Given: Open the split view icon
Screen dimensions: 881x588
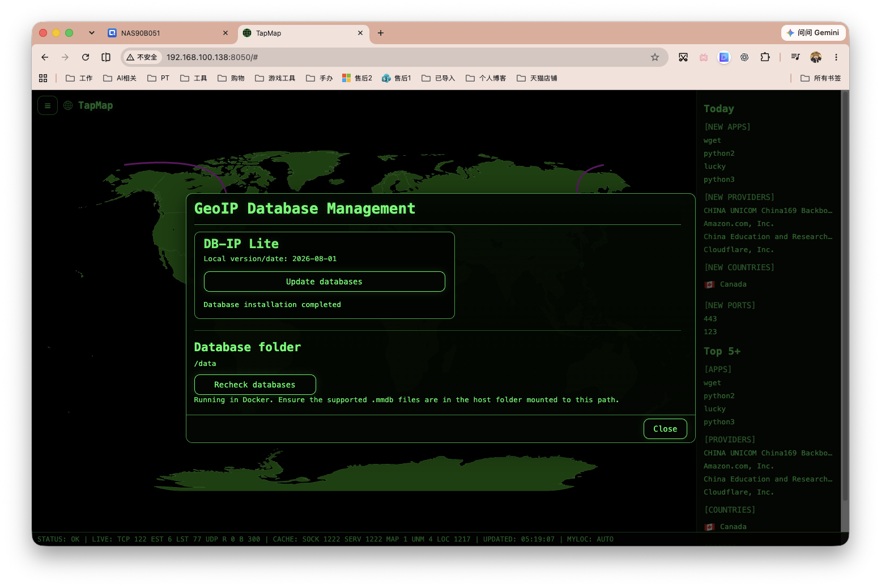Looking at the screenshot, I should click(106, 57).
